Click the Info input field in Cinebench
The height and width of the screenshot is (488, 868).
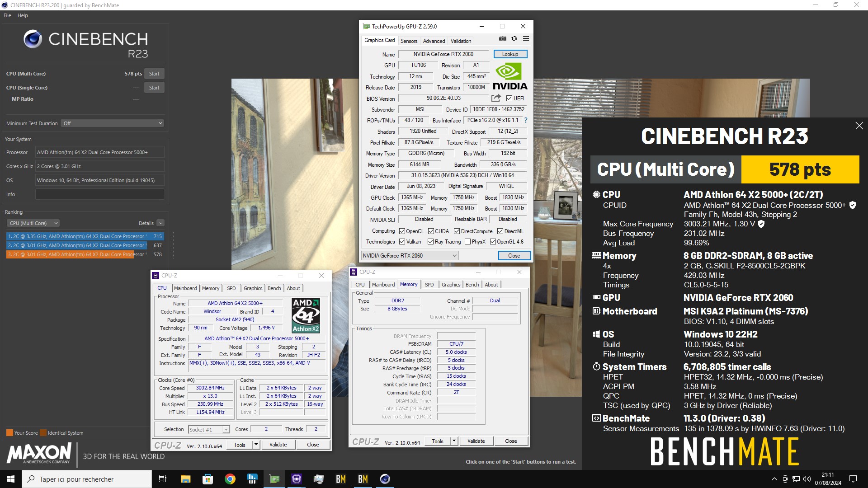pos(100,194)
